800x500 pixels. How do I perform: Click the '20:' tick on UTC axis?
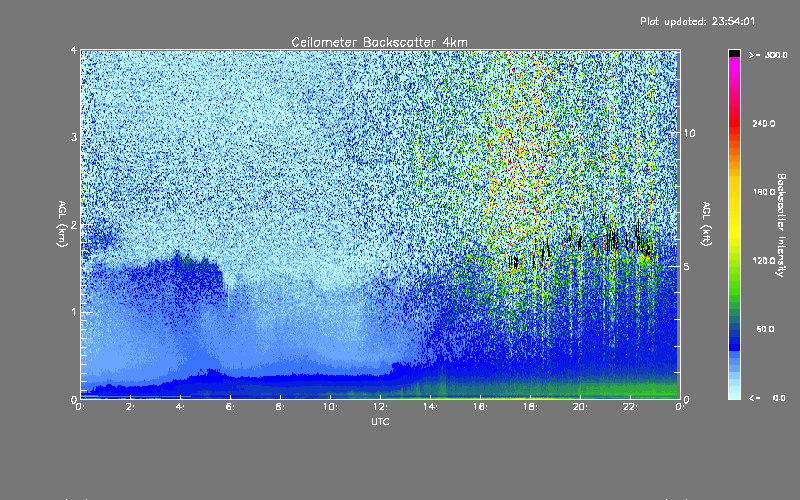580,407
